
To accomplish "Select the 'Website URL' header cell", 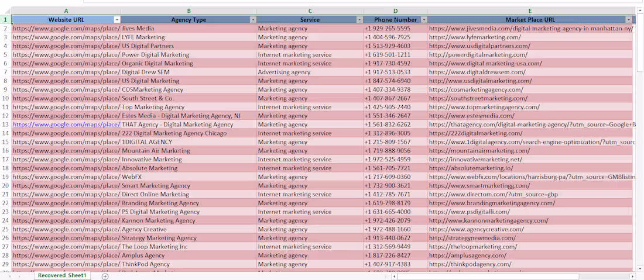I will pyautogui.click(x=66, y=20).
